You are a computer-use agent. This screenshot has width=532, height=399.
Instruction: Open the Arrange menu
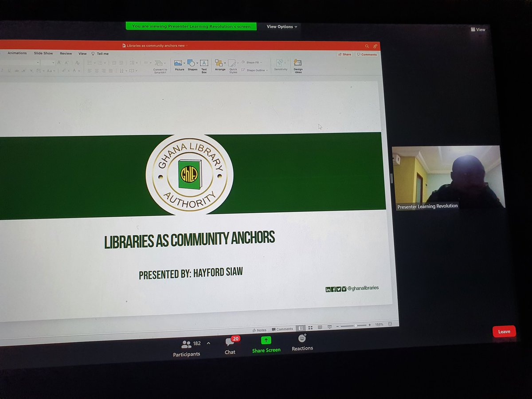point(220,65)
